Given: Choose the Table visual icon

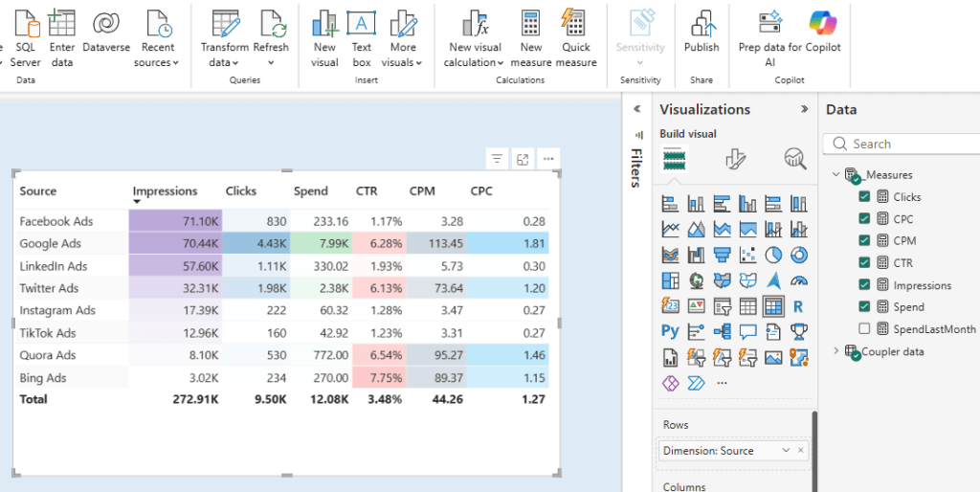Looking at the screenshot, I should (748, 306).
